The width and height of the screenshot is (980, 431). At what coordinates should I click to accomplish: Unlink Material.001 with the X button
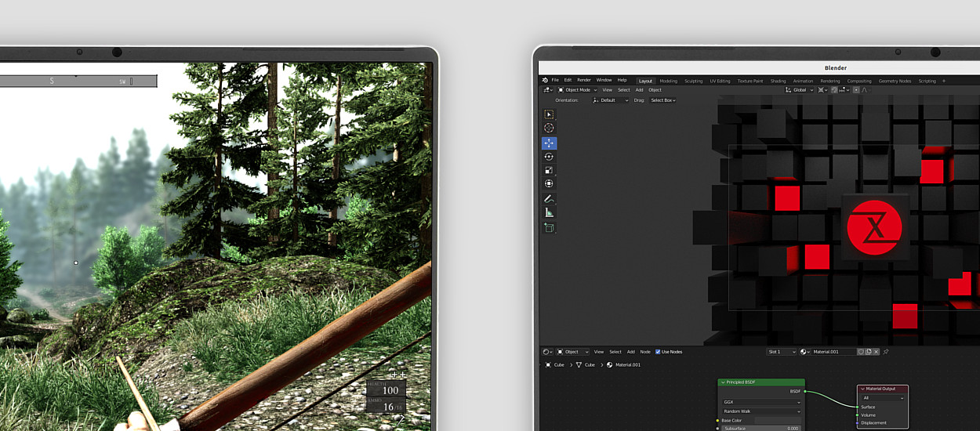point(876,352)
